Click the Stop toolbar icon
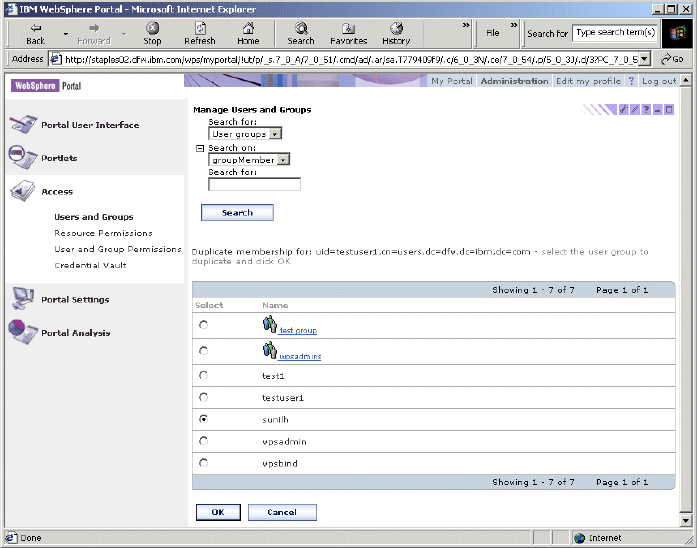Viewport: 697px width, 548px height. pos(152,30)
